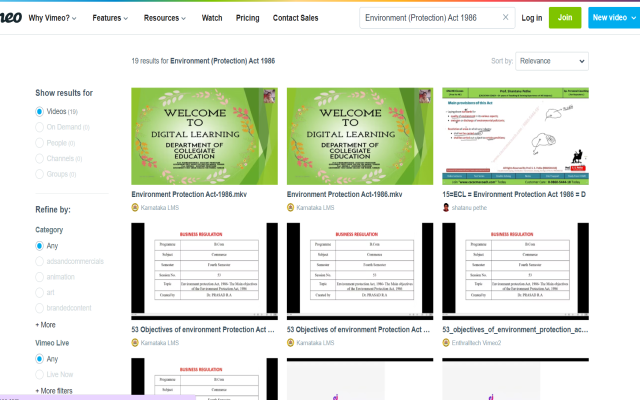
Task: Open the 15=ECL Environment Protection Act title
Action: 514,194
